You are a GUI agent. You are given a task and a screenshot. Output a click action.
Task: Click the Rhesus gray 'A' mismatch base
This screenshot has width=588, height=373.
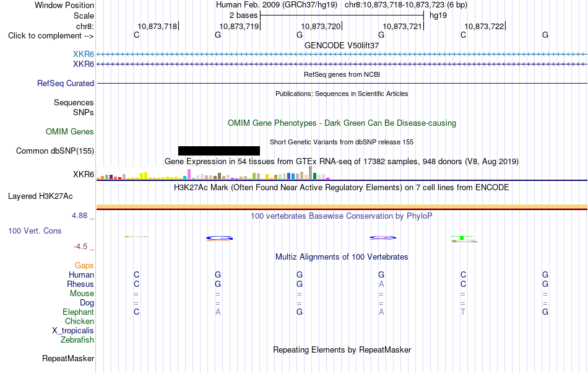click(x=381, y=284)
